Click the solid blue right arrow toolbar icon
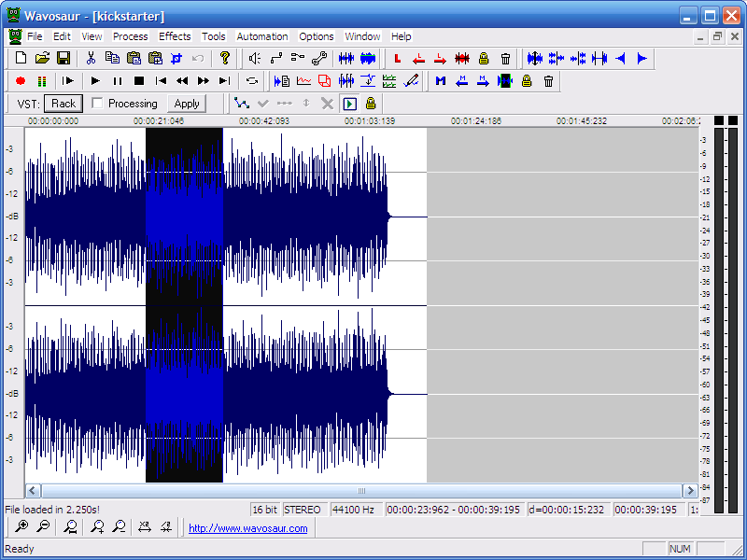Viewport: 747px width, 560px height. tap(642, 58)
